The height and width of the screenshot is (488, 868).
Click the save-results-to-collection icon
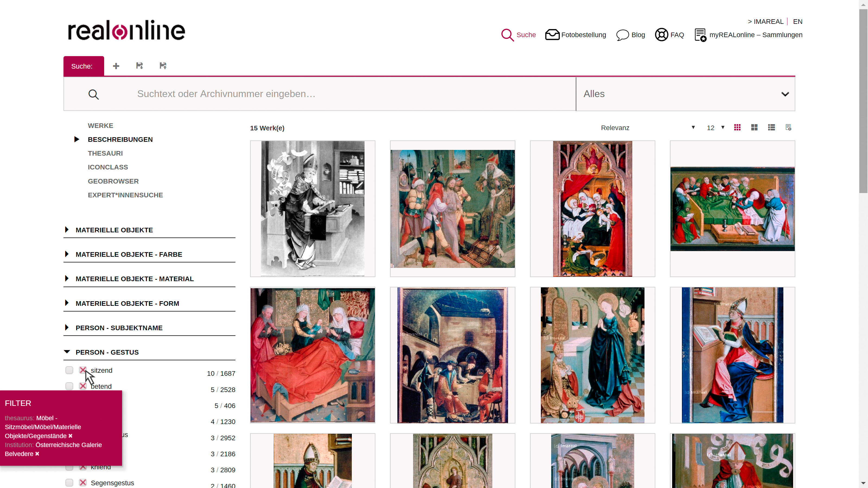(x=788, y=128)
